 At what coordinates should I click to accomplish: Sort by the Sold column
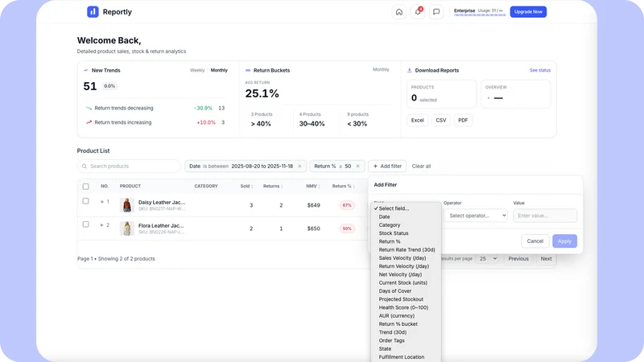246,187
